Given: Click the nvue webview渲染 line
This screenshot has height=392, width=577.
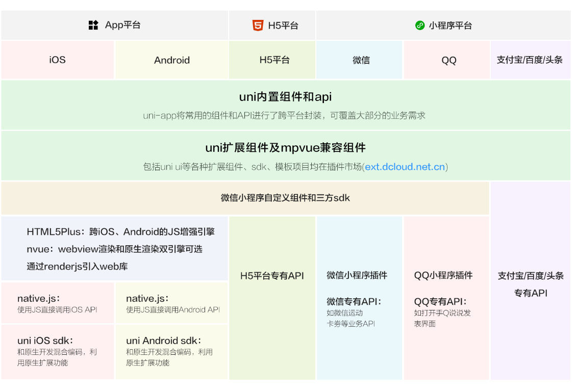Looking at the screenshot, I should (x=114, y=249).
